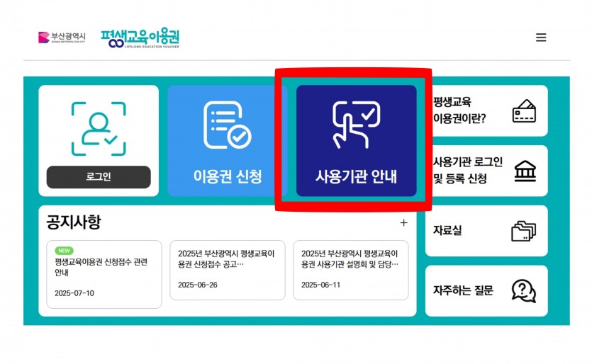592x364 pixels.
Task: Click the pointing hand icon in 사용기관 안내
Action: 356,125
